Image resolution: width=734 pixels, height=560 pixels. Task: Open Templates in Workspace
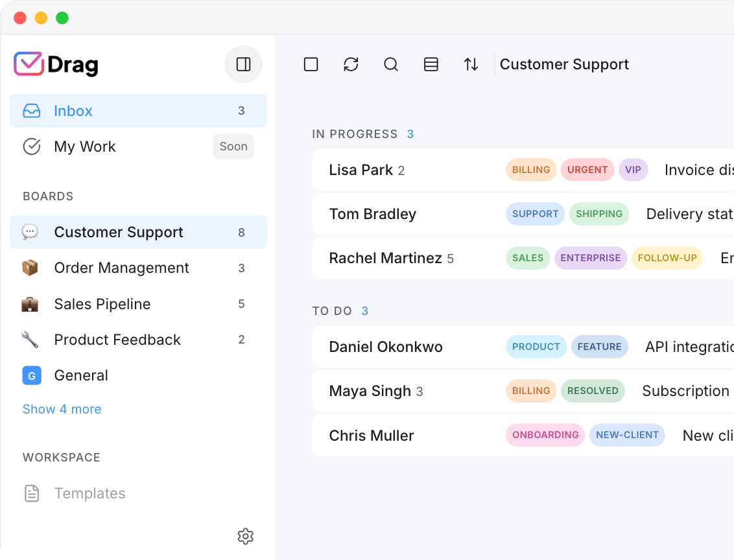tap(138, 493)
